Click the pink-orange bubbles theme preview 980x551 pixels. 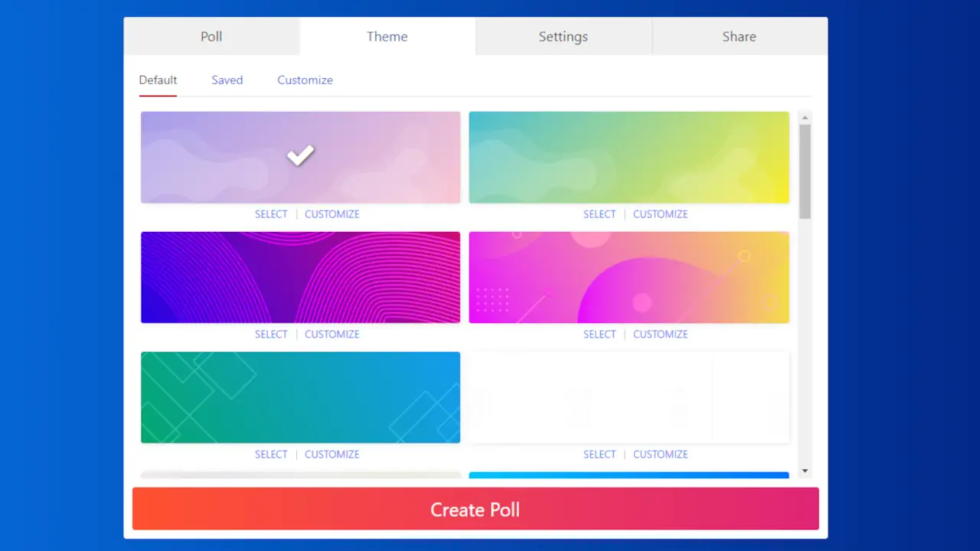(x=628, y=277)
